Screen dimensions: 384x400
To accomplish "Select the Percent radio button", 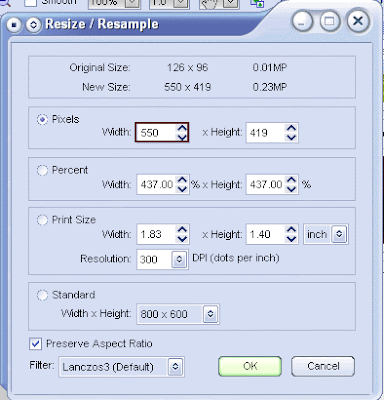I will 42,170.
